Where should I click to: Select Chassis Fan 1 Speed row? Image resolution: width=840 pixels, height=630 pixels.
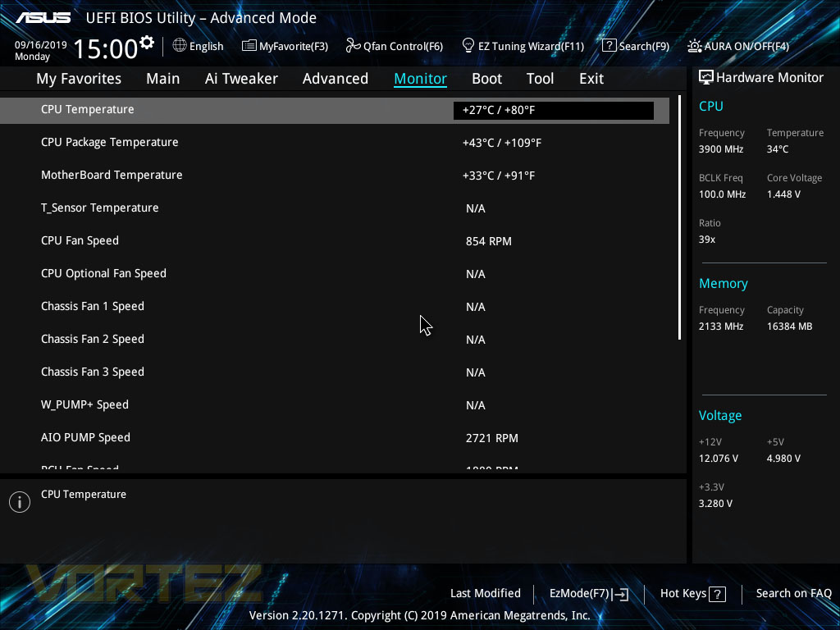click(335, 307)
